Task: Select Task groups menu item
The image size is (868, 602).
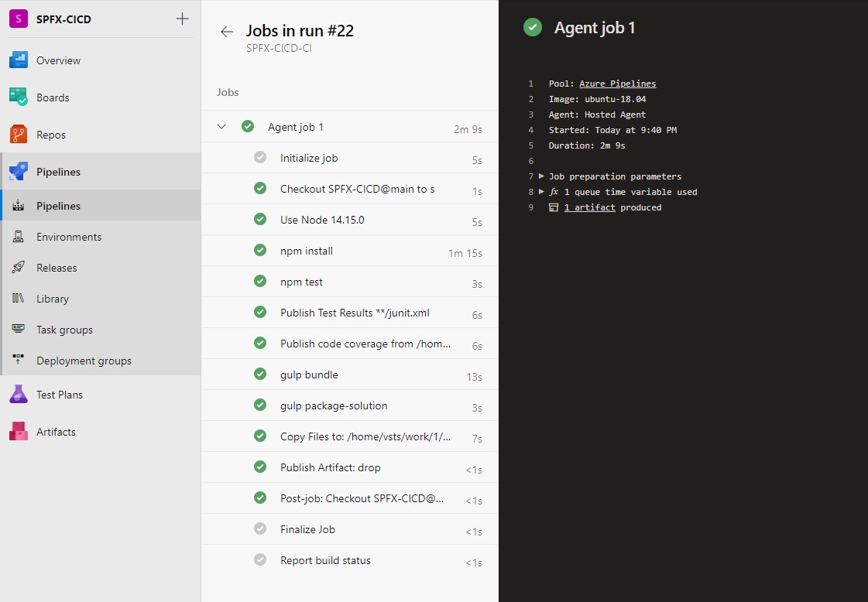Action: pos(64,330)
